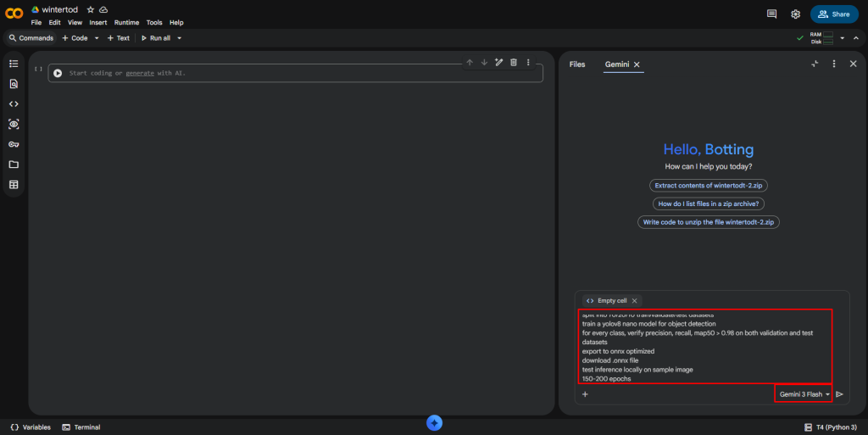Send the Gemini prompt

839,394
